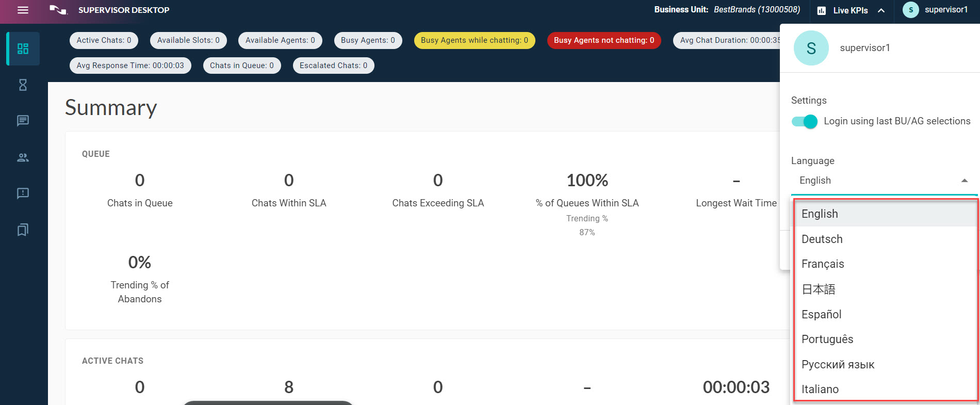Click the Busy Agents while chatting chip

tap(474, 40)
